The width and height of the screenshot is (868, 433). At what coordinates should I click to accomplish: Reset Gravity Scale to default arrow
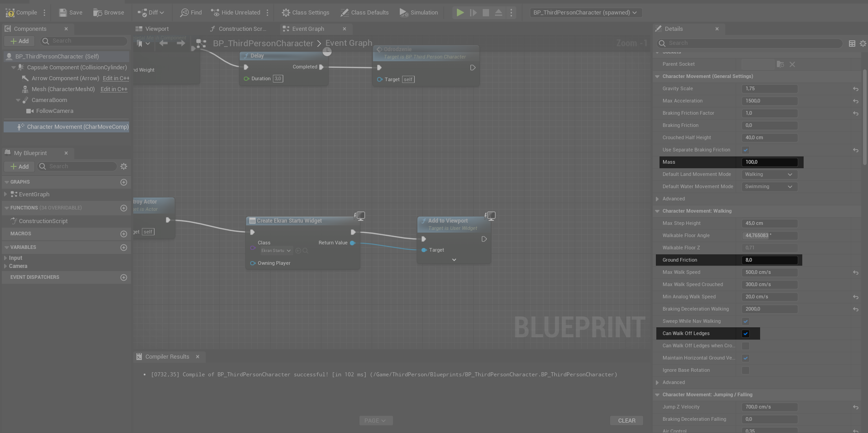point(855,89)
